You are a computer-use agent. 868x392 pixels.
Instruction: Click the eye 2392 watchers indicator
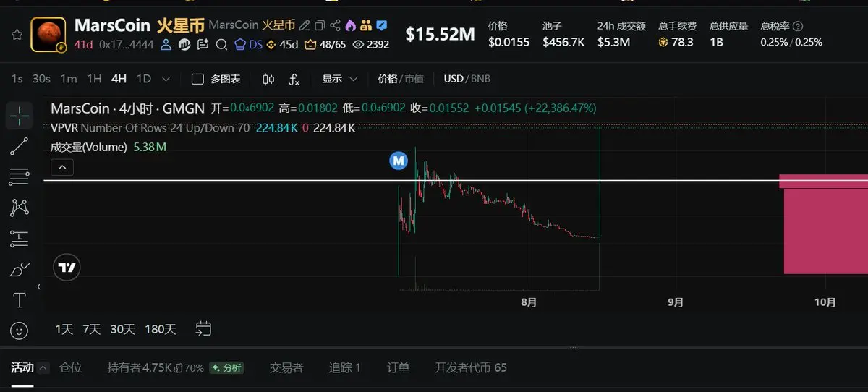[371, 44]
